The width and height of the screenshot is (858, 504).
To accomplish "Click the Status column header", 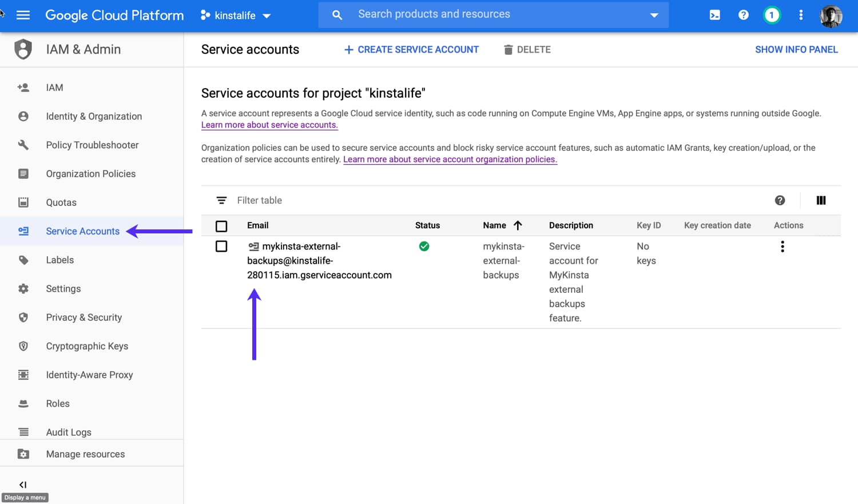I will coord(427,225).
